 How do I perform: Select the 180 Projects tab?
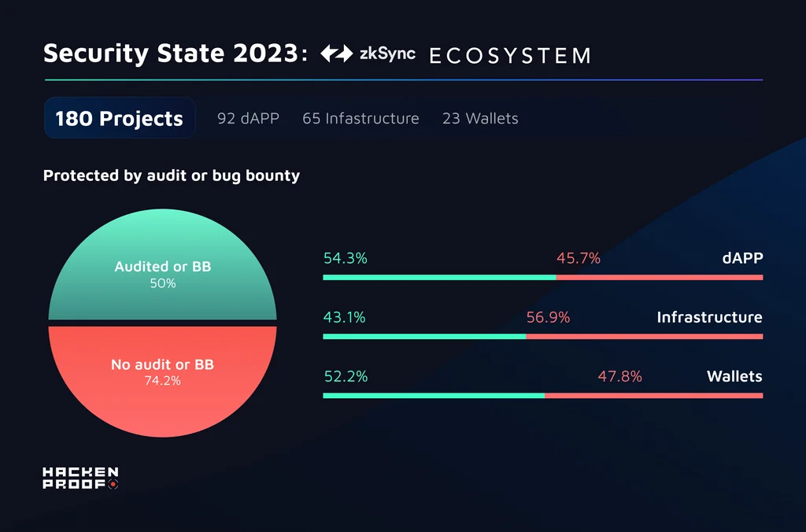[120, 118]
